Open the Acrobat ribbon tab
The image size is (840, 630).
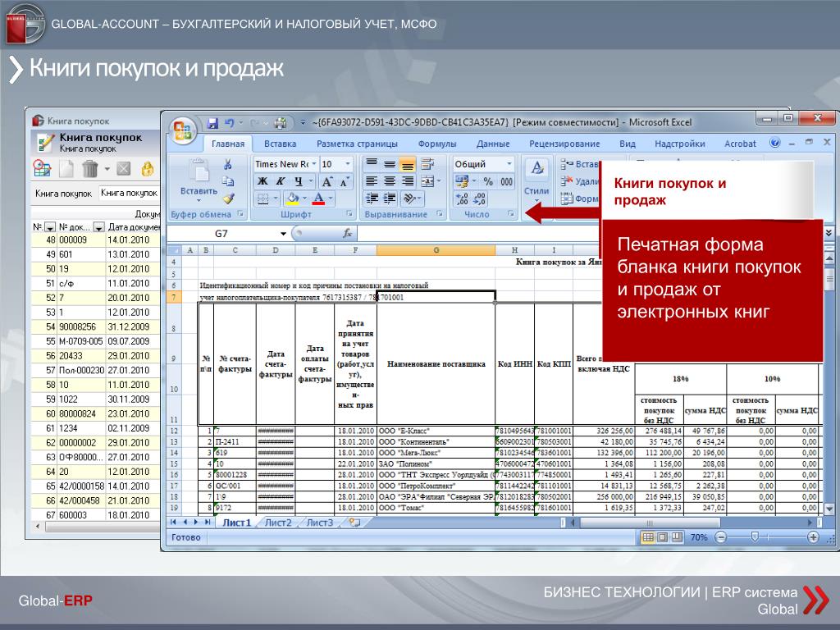point(741,144)
